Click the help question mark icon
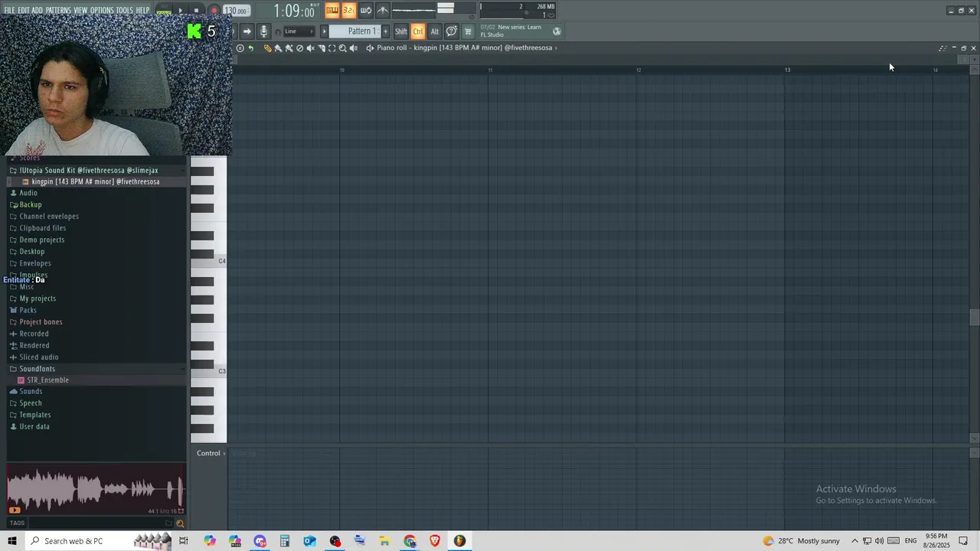980x551 pixels. click(x=452, y=31)
